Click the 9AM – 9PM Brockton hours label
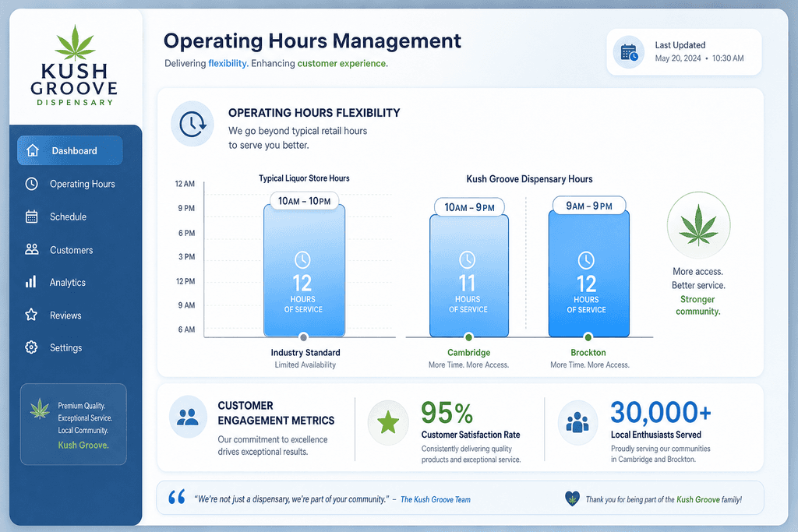This screenshot has width=798, height=532. [x=589, y=206]
